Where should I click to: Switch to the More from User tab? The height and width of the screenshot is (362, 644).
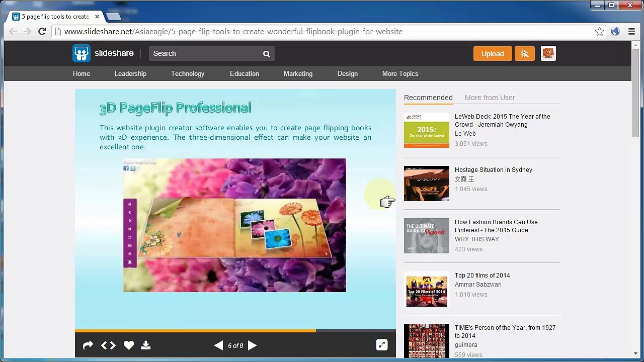(490, 98)
